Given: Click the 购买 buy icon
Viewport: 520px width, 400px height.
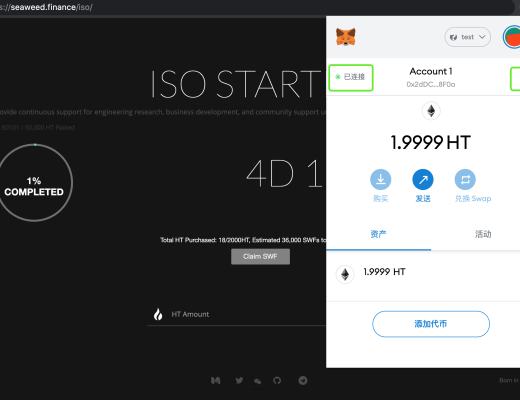Looking at the screenshot, I should click(x=381, y=179).
